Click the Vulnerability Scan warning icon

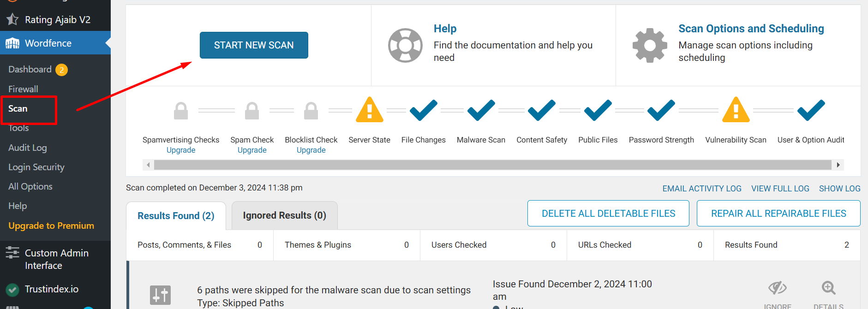click(736, 110)
